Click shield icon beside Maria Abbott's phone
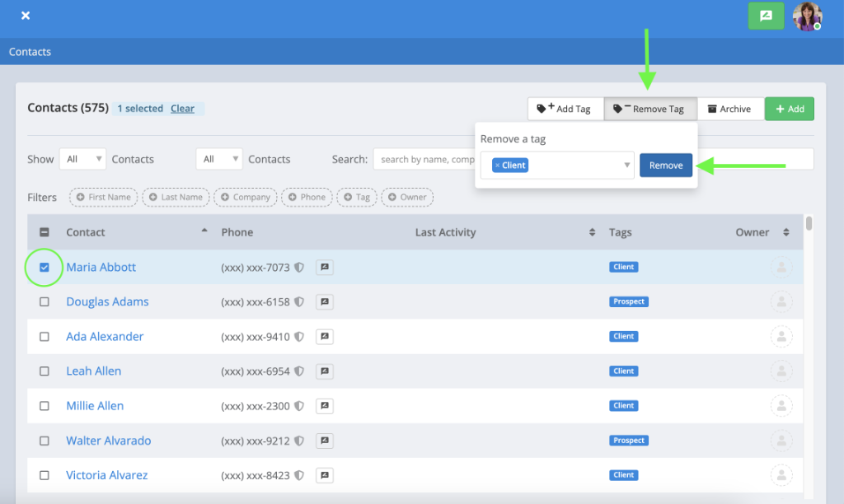Screen dimensions: 844x504 pyautogui.click(x=299, y=268)
